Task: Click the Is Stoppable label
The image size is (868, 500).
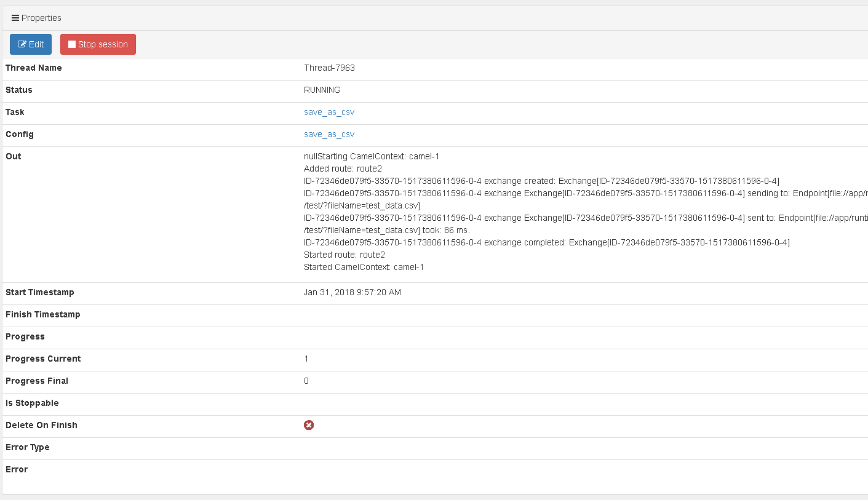Action: (x=32, y=403)
